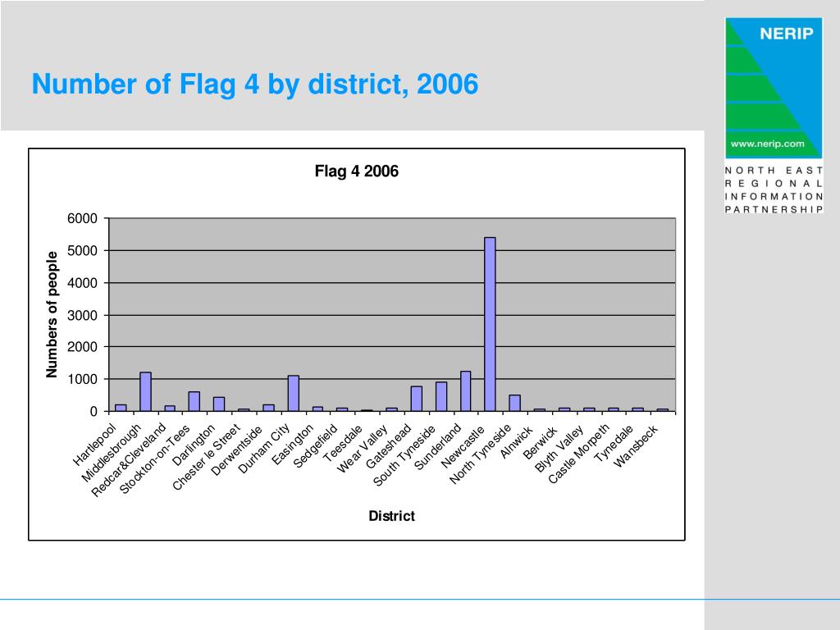This screenshot has height=630, width=840.
Task: Select the Hartlepool bar
Action: (121, 408)
